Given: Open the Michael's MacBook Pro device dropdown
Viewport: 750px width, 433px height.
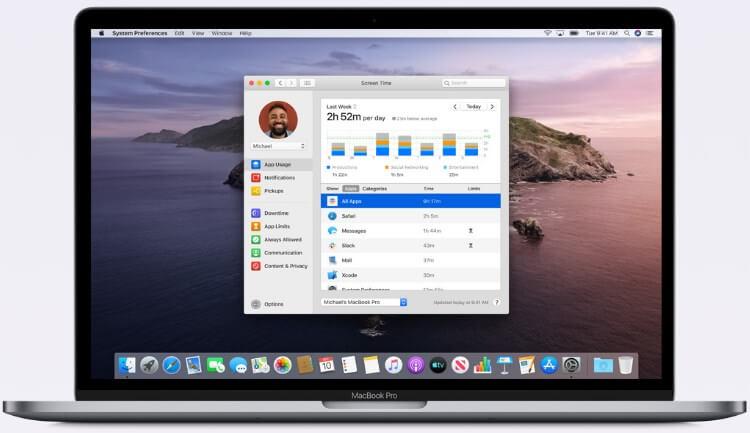Looking at the screenshot, I should tap(364, 302).
